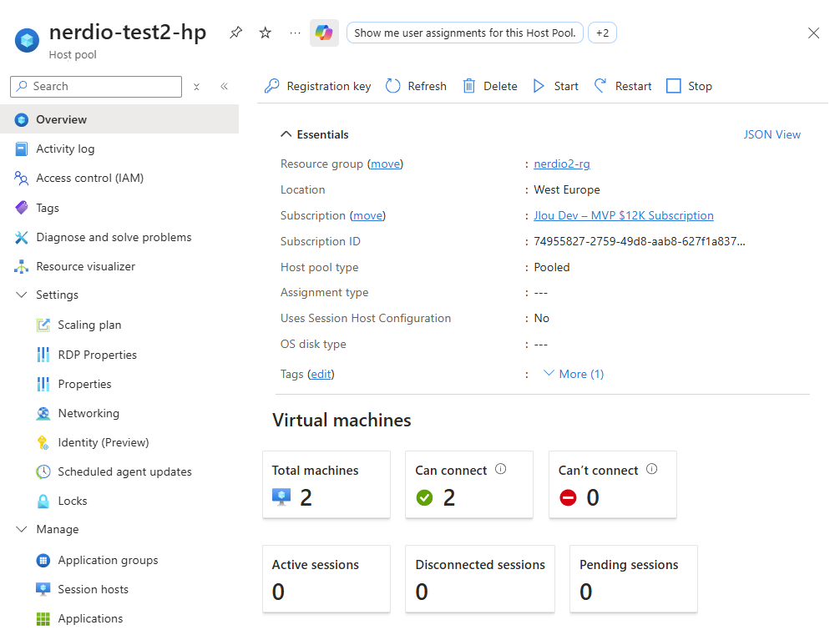Screen dimensions: 840x635
Task: Select Overview in the sidebar menu
Action: tap(119, 119)
